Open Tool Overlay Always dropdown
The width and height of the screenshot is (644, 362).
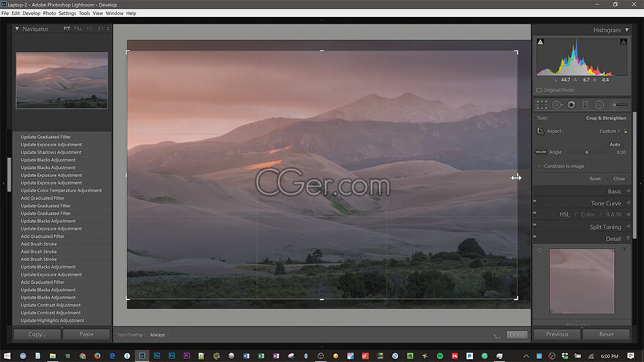click(x=160, y=335)
